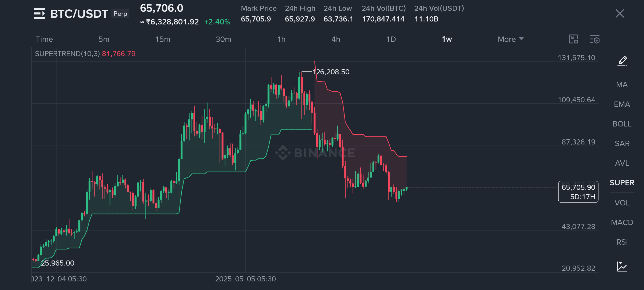Open the chart settings icon
The height and width of the screenshot is (290, 644).
[595, 39]
